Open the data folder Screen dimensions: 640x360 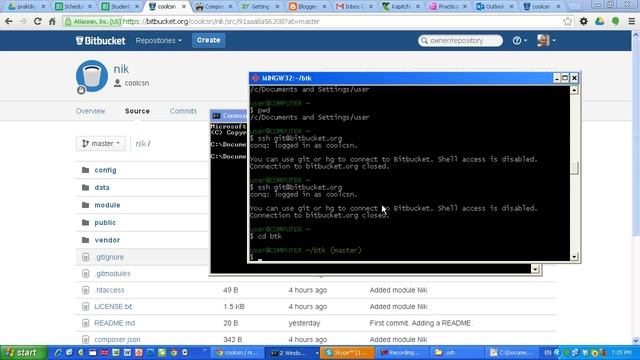102,187
